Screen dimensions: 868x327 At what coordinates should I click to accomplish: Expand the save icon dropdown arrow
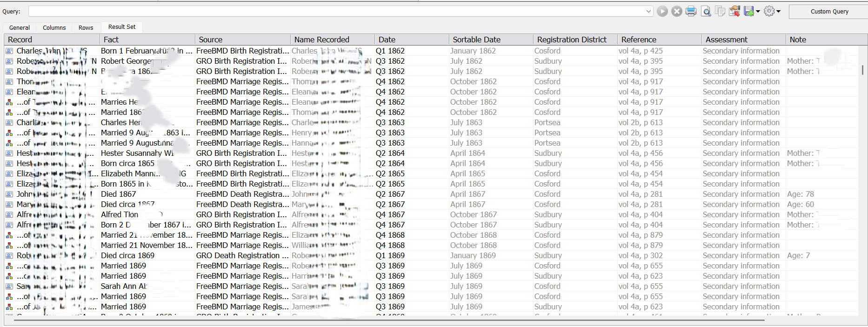[x=758, y=12]
